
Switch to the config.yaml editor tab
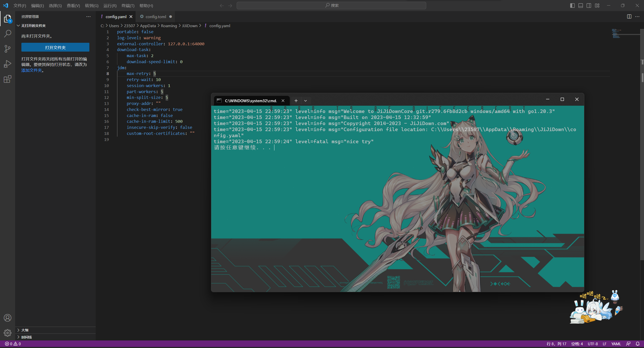[116, 17]
